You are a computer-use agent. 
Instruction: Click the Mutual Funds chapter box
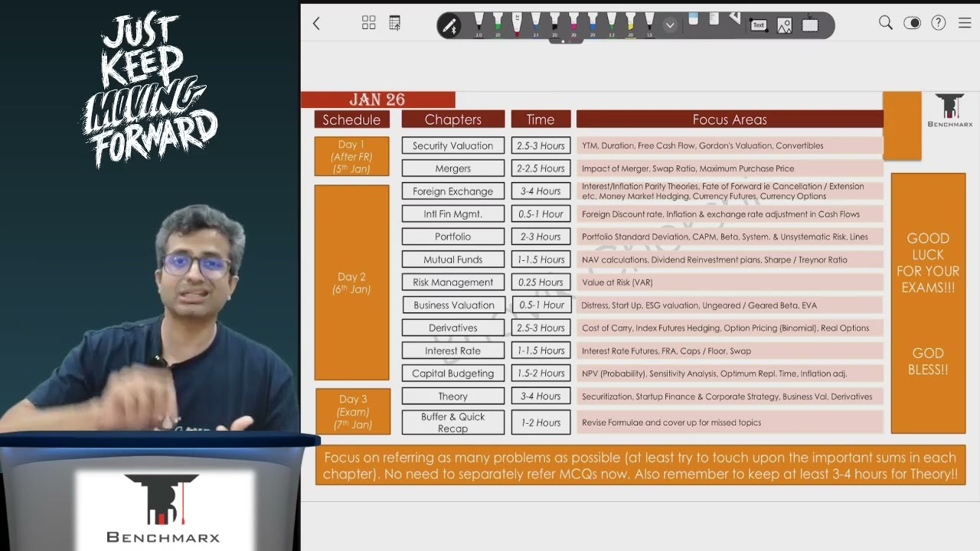click(453, 259)
